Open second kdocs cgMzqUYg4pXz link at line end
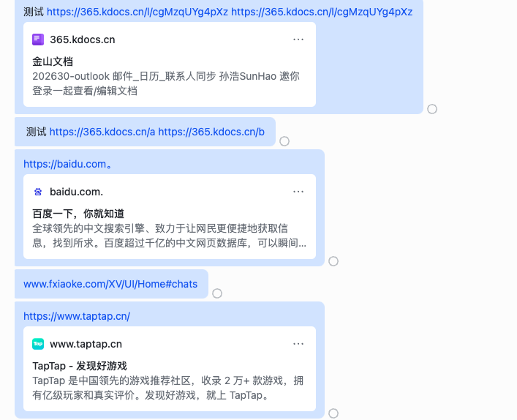This screenshot has width=517, height=420. 322,12
